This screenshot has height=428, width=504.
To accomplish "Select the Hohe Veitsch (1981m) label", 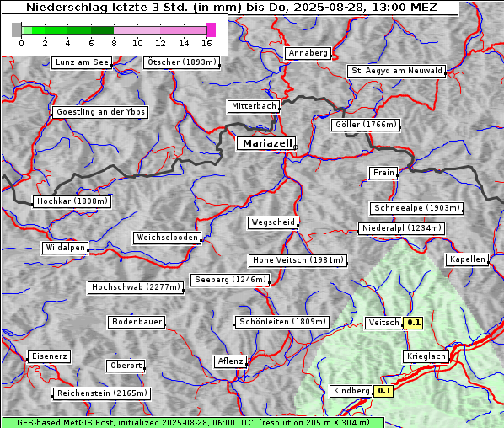I will [x=298, y=260].
